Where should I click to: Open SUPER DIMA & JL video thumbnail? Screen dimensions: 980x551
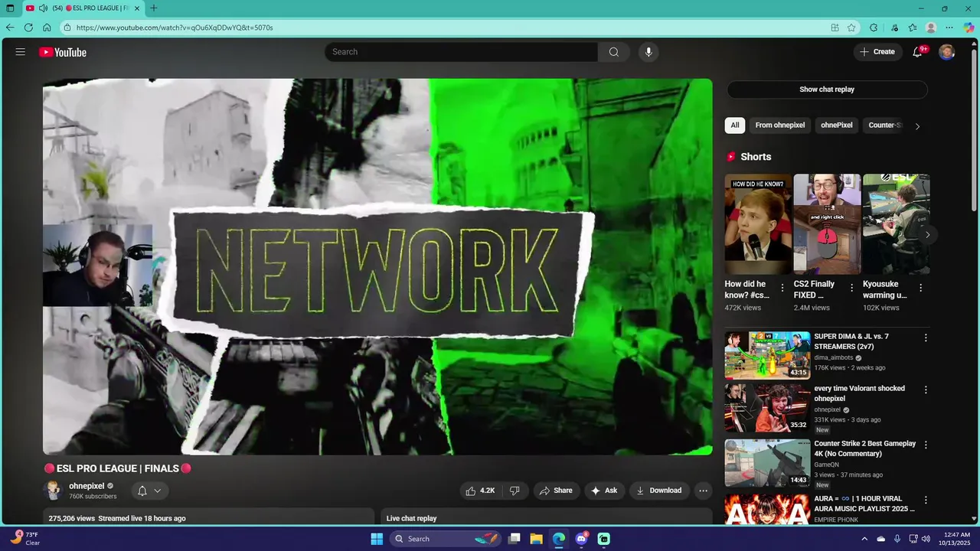tap(767, 355)
